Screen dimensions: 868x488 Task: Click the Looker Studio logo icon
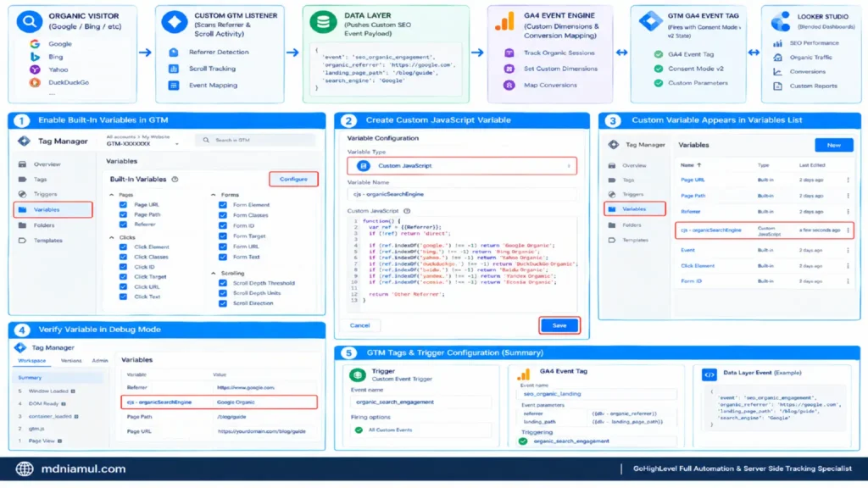click(781, 21)
